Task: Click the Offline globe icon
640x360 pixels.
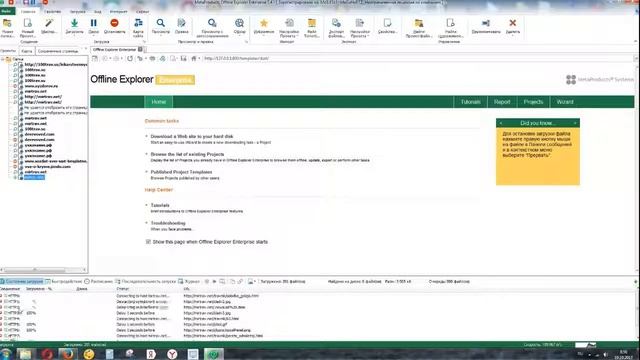Action: (x=240, y=23)
